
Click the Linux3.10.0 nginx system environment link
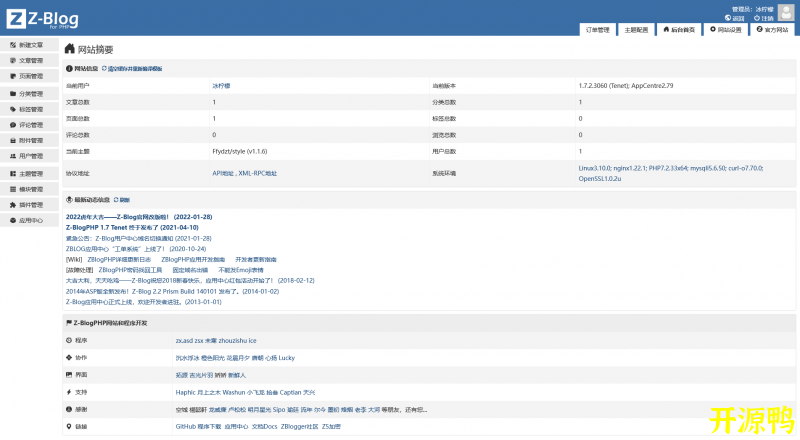(x=671, y=174)
